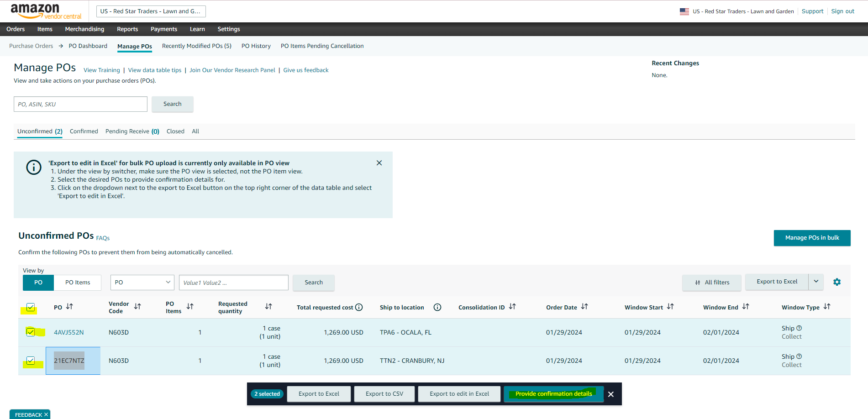
Task: Open Give us feedback link
Action: pyautogui.click(x=306, y=70)
